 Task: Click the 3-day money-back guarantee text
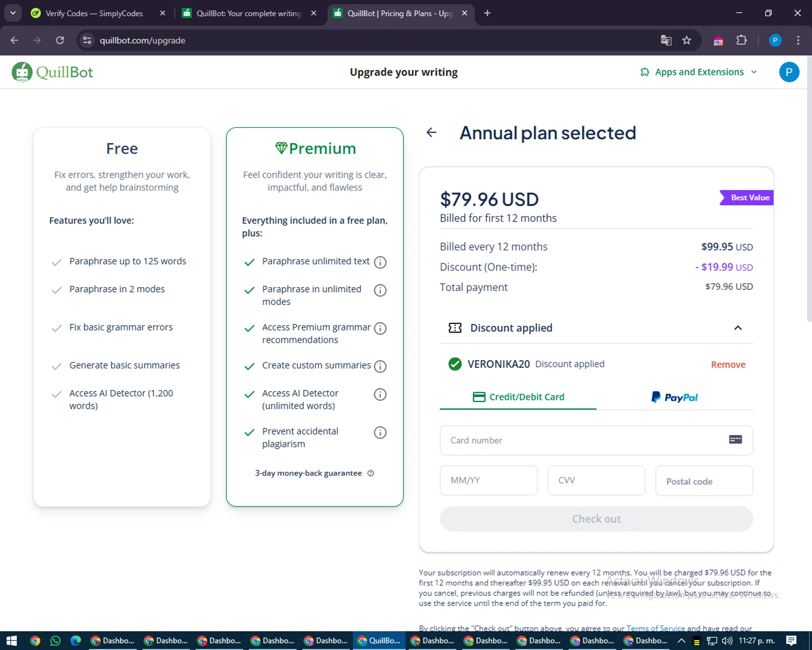309,473
